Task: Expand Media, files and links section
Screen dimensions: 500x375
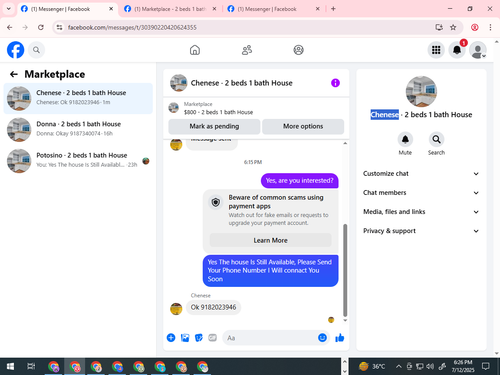Action: tap(421, 212)
